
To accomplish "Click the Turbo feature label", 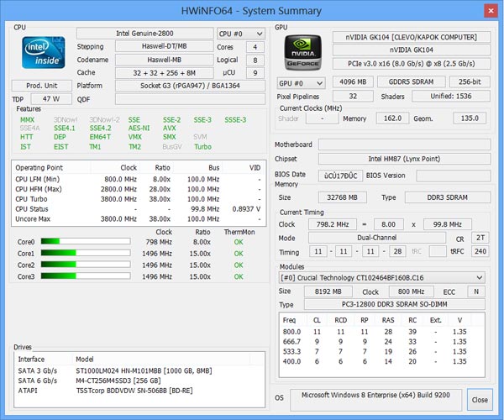I will coord(202,147).
